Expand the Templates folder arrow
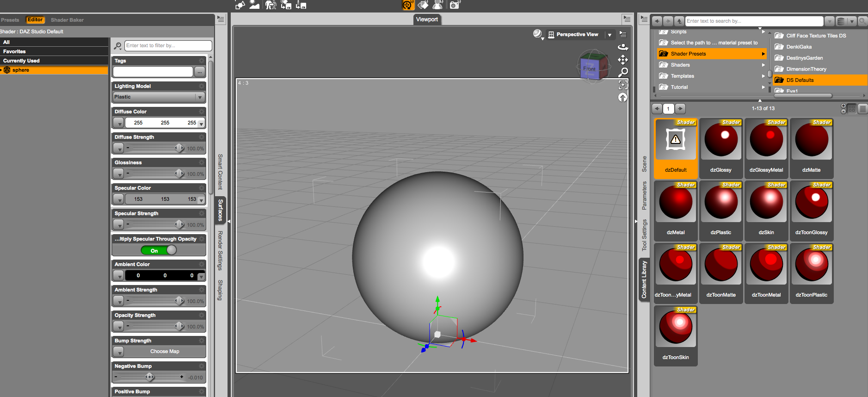 pos(763,76)
